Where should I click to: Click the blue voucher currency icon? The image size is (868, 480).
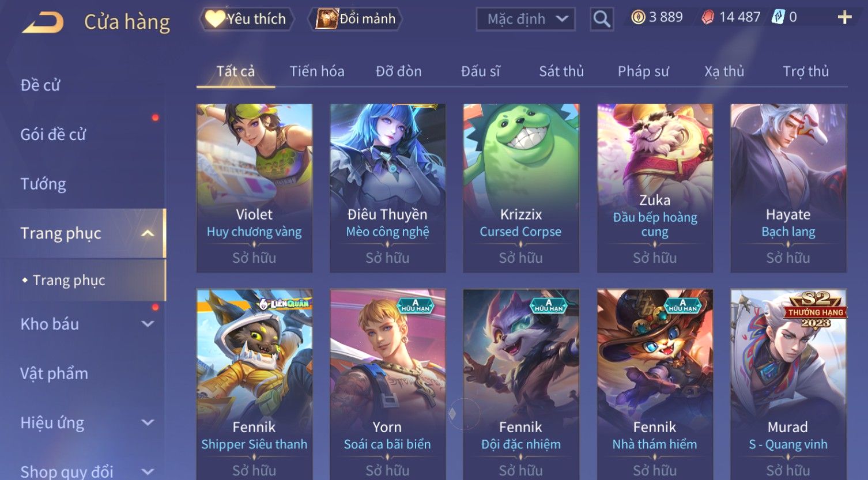(778, 17)
